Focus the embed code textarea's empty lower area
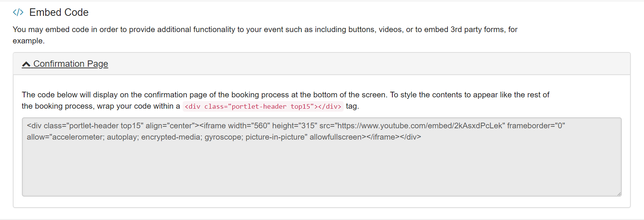The width and height of the screenshot is (644, 220). coord(321,170)
